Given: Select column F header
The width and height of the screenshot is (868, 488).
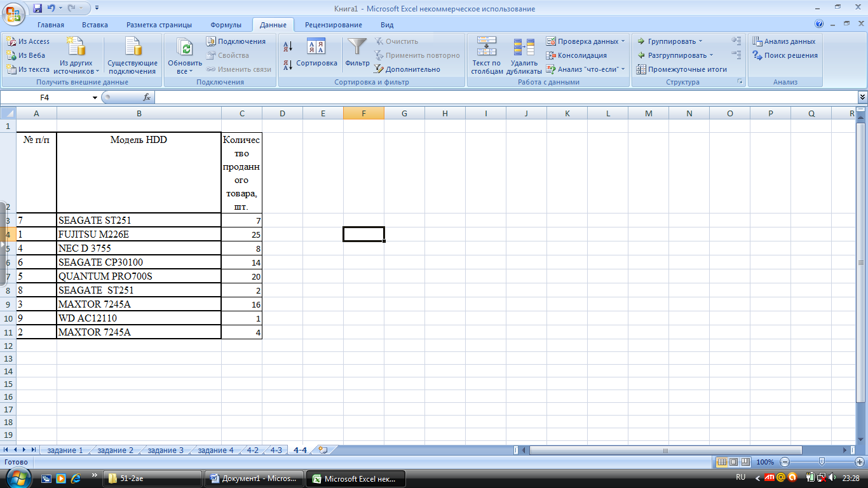Looking at the screenshot, I should tap(363, 114).
